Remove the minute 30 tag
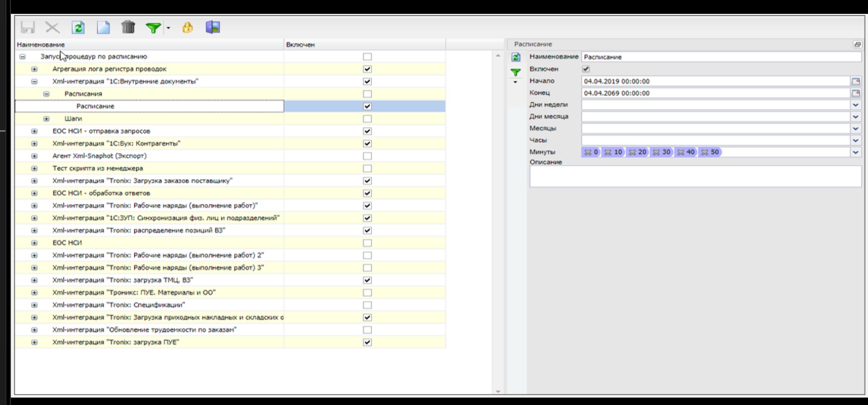The width and height of the screenshot is (868, 405). (656, 152)
